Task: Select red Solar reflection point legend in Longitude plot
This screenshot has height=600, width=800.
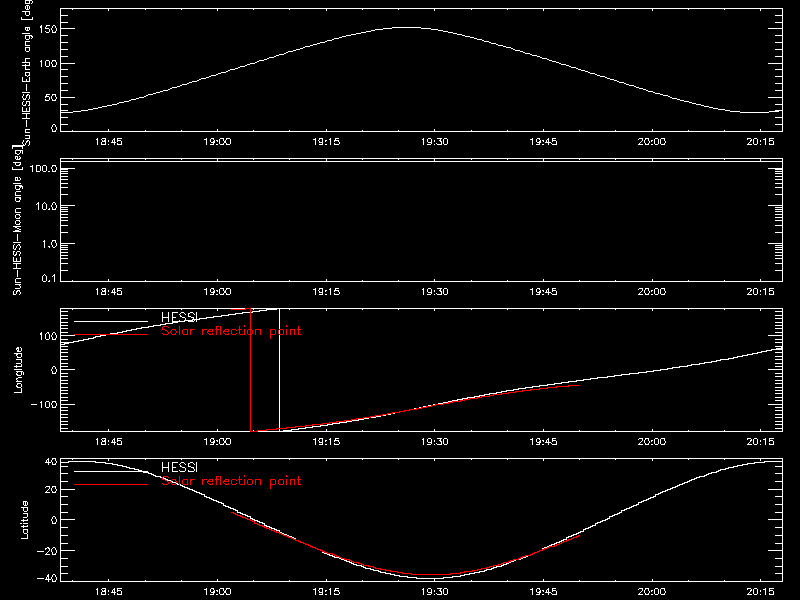Action: point(231,331)
